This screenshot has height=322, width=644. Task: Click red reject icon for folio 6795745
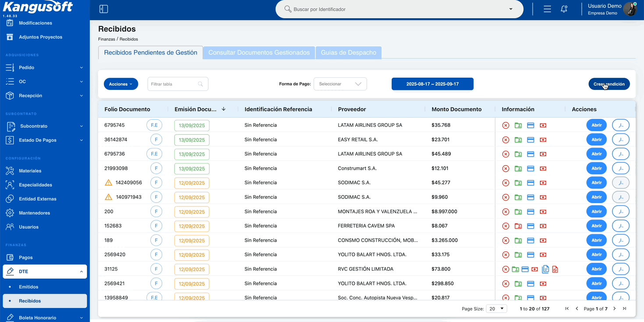[x=506, y=125]
